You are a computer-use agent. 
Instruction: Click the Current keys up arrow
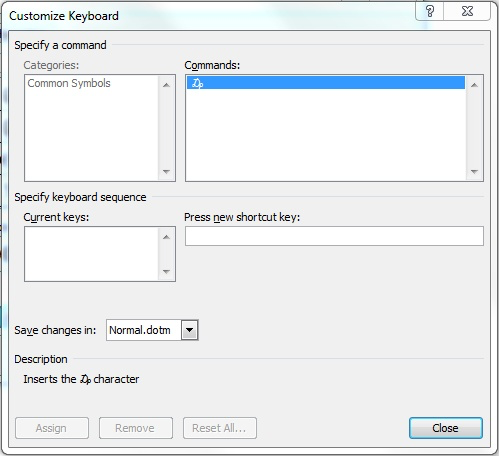coord(166,237)
